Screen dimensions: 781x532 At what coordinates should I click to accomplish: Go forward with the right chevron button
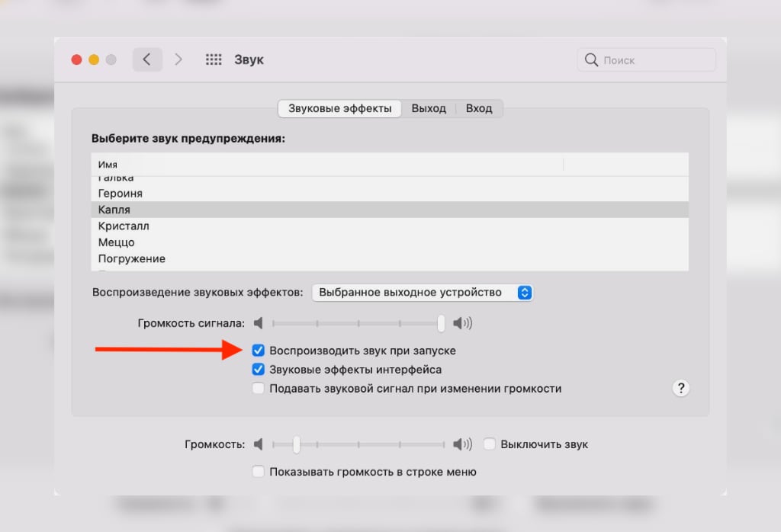[x=178, y=59]
